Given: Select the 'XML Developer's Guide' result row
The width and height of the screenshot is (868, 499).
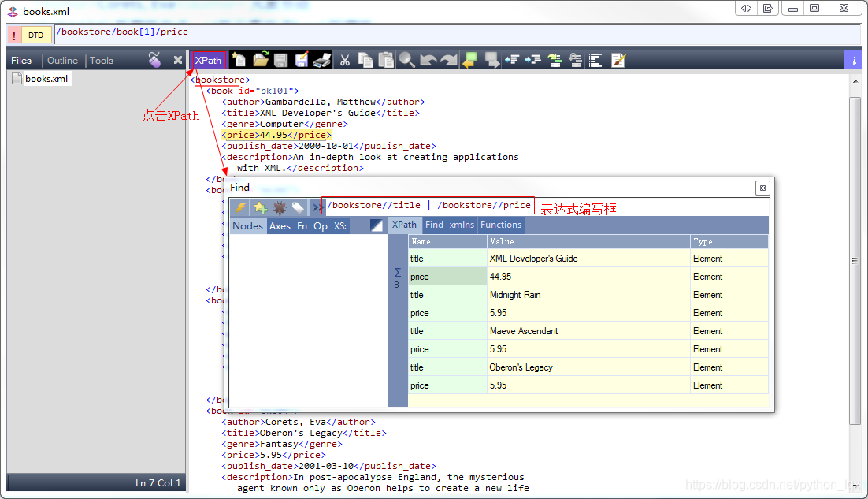Looking at the screenshot, I should (588, 259).
